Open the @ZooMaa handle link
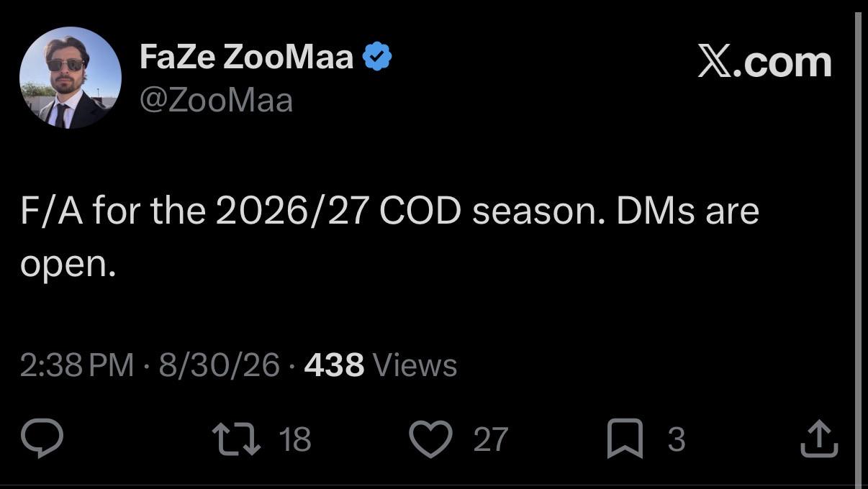 [216, 100]
